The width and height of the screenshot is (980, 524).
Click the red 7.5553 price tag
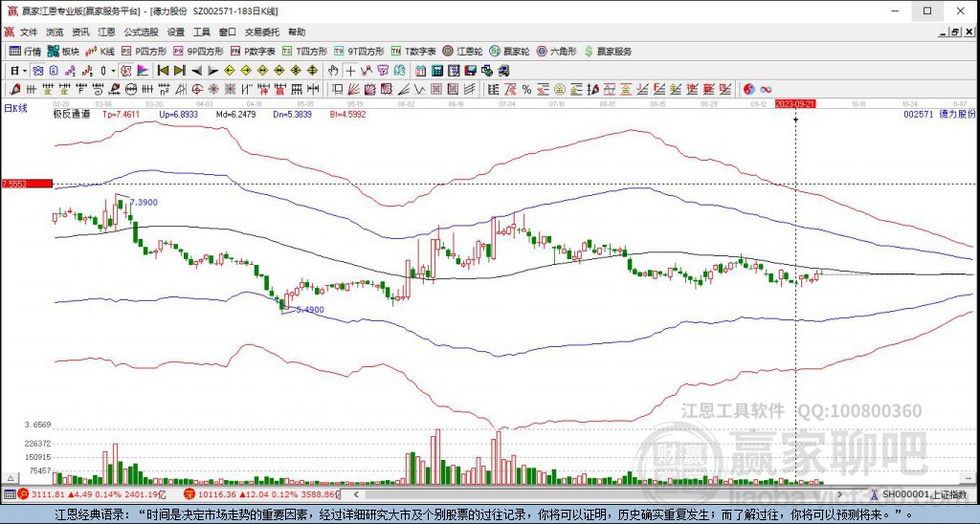click(x=27, y=184)
